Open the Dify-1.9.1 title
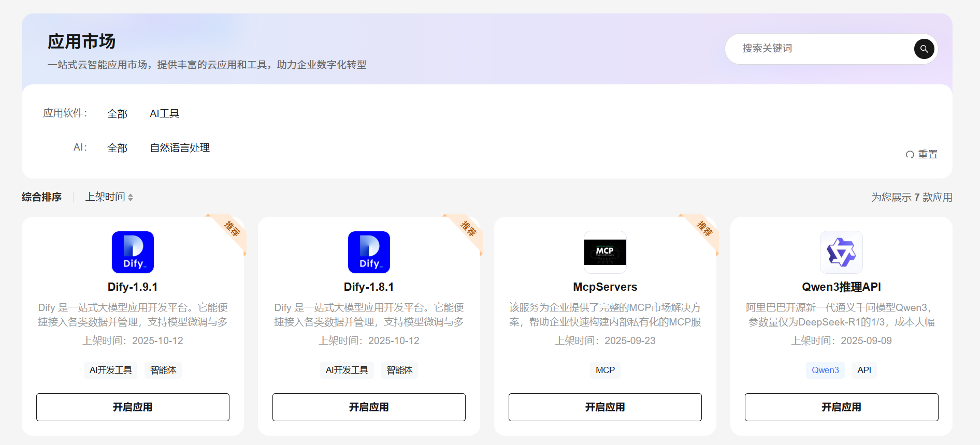 (133, 287)
